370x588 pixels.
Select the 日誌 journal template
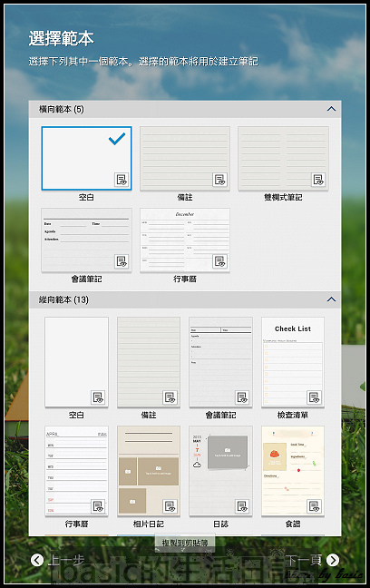tap(220, 471)
